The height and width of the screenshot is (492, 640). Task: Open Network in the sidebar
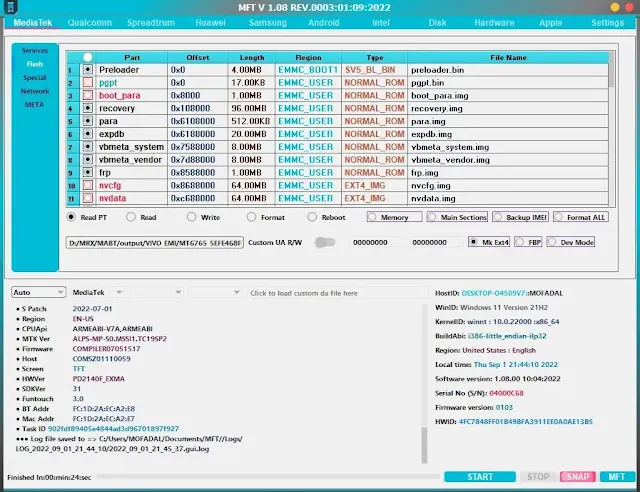coord(35,91)
